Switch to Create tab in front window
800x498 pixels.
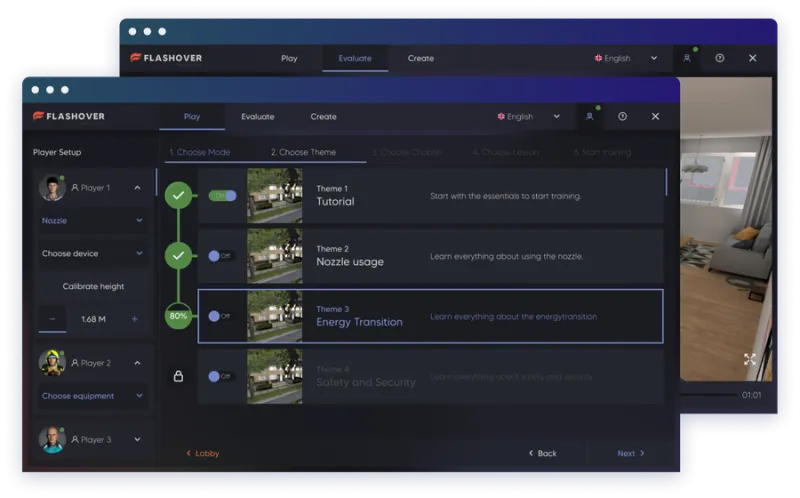pyautogui.click(x=323, y=116)
